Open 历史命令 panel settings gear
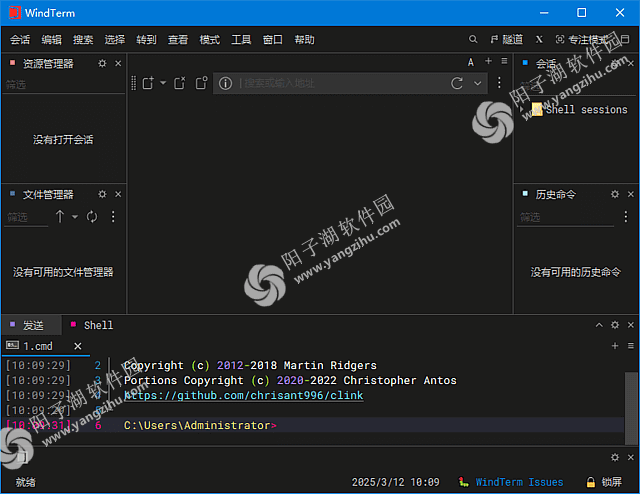640x494 pixels. [x=615, y=194]
